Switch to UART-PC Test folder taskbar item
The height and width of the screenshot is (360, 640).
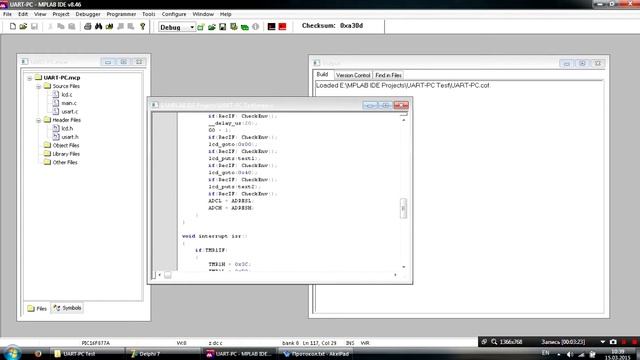pos(87,354)
